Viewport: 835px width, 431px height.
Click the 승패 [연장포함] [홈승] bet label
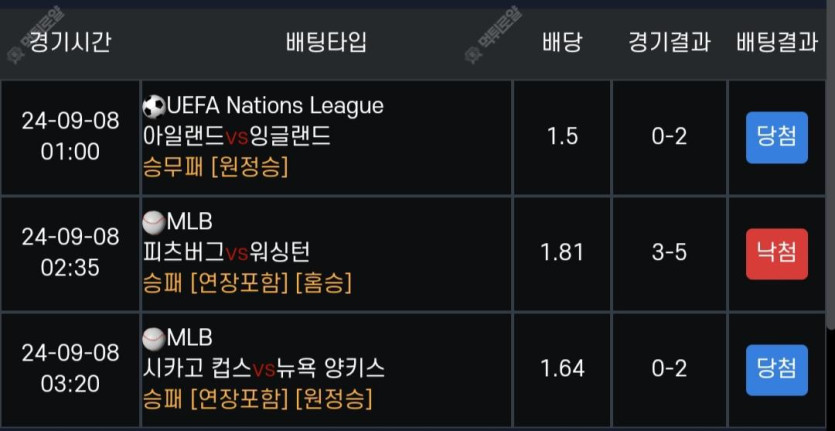tap(248, 283)
